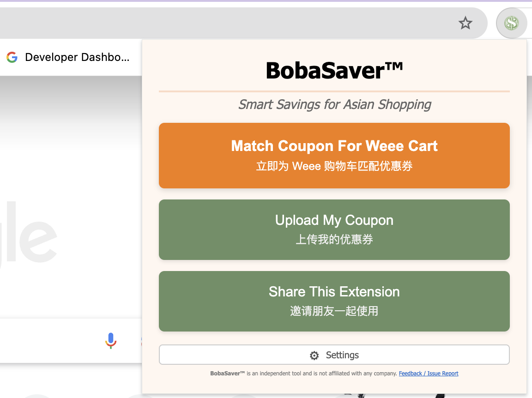Click the gear icon beside Settings
This screenshot has width=532, height=398.
[x=314, y=355]
